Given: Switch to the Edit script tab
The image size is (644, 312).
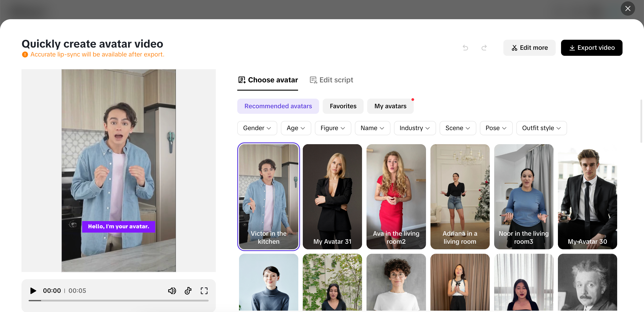Looking at the screenshot, I should coord(331,80).
